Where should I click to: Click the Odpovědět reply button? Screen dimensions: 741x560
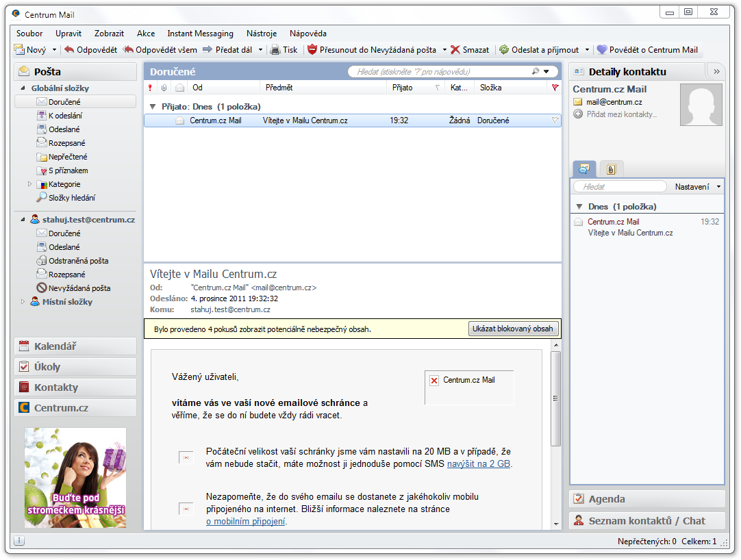tap(90, 49)
